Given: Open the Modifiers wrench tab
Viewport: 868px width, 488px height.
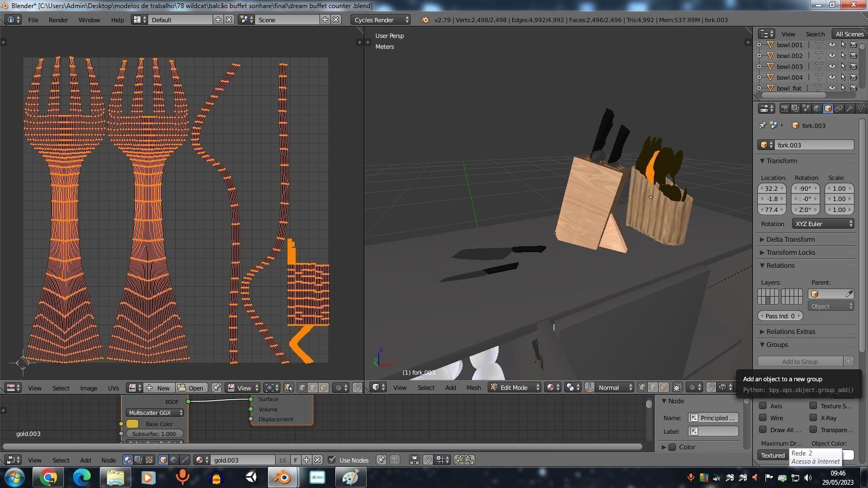Looking at the screenshot, I should click(x=850, y=108).
